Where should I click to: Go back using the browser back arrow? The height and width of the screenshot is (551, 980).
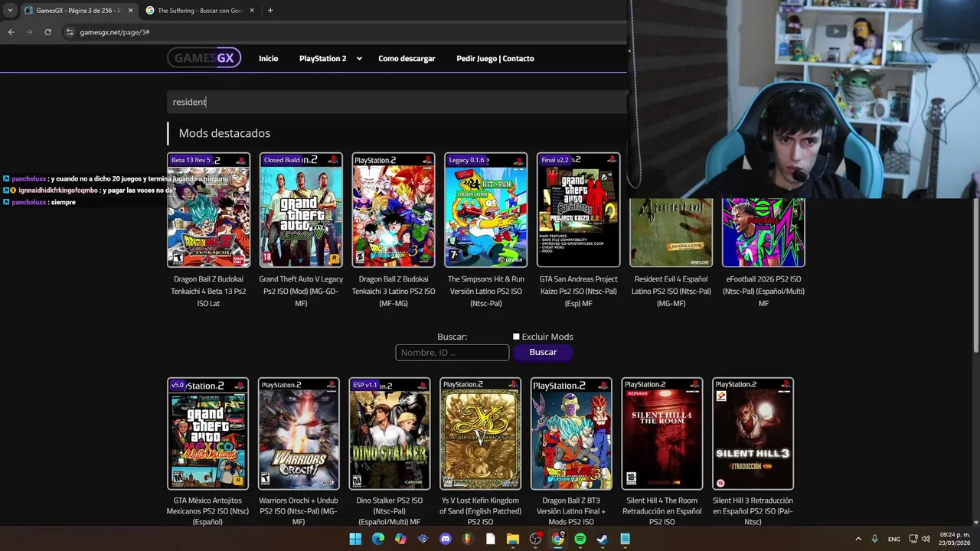click(11, 32)
